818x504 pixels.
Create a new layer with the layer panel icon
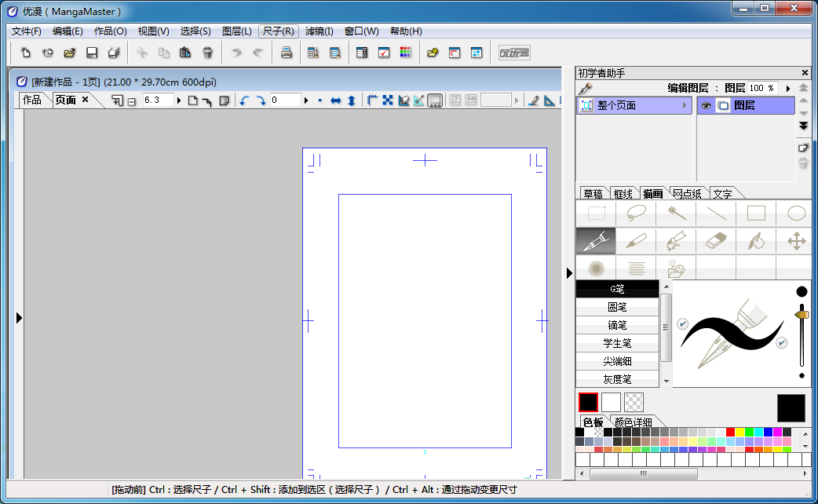(803, 148)
